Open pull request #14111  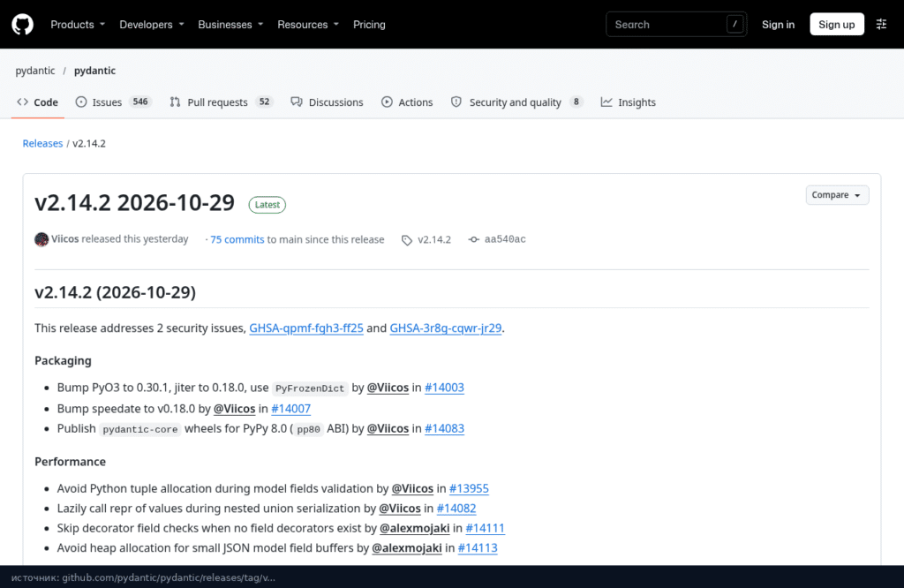pos(485,528)
